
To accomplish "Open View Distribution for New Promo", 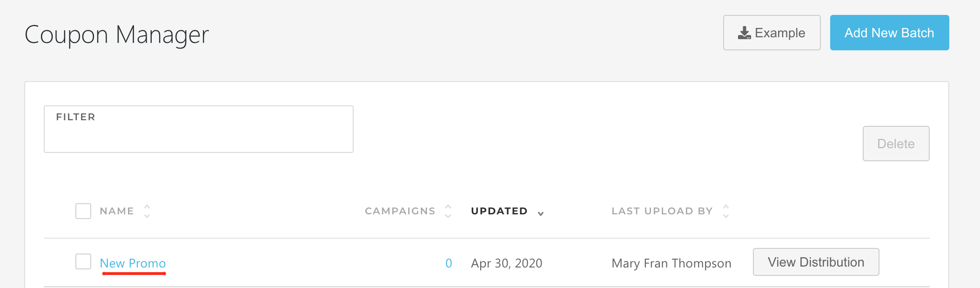I will tap(816, 262).
